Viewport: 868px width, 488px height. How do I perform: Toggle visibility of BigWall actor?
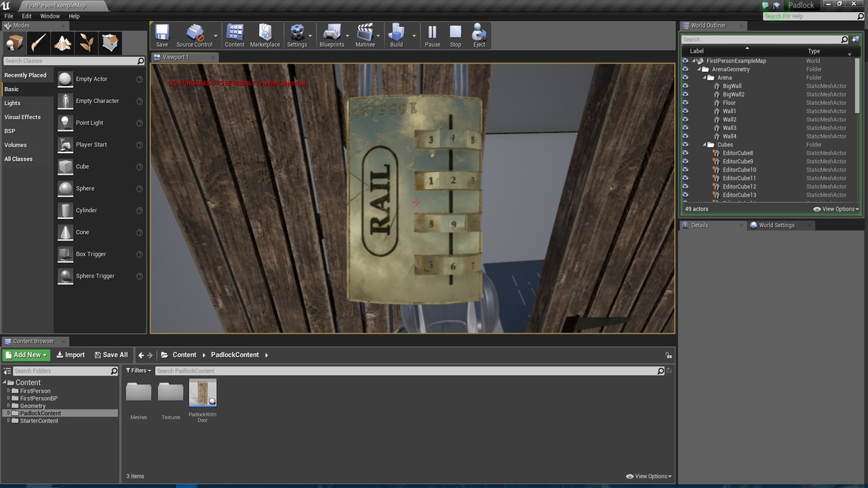click(x=685, y=86)
